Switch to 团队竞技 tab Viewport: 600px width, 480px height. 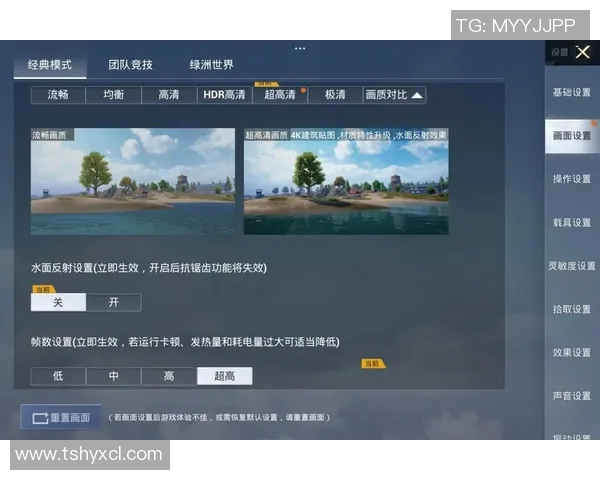(130, 65)
